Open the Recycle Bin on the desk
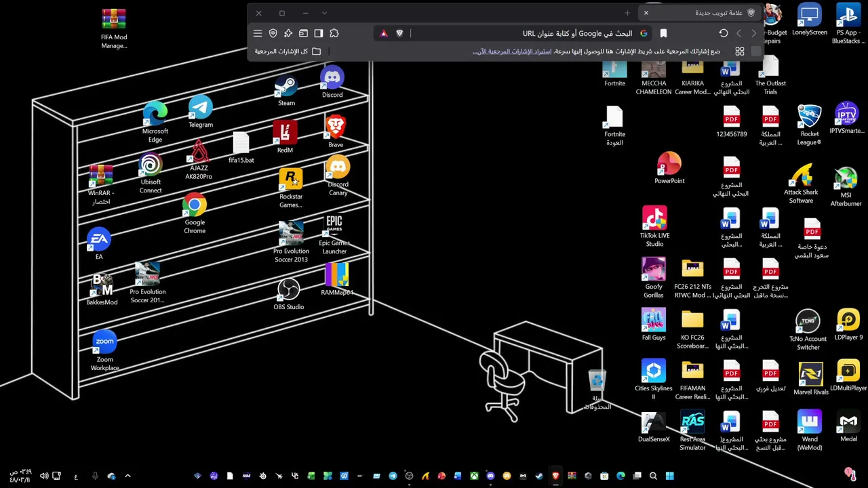Viewport: 868px width, 488px height. pyautogui.click(x=597, y=390)
